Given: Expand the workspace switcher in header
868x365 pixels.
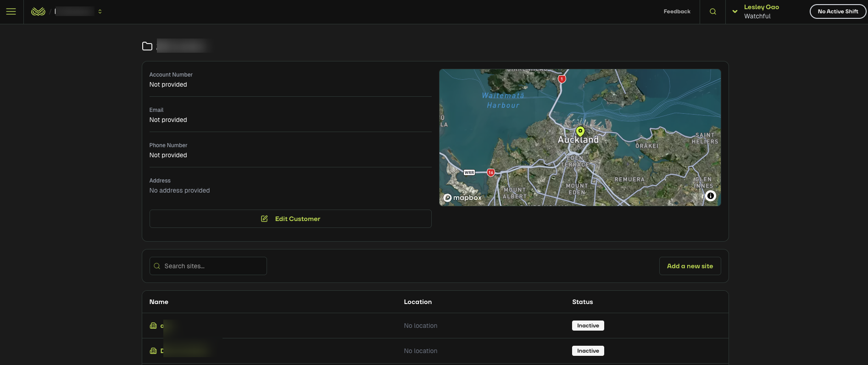Looking at the screenshot, I should pos(100,11).
